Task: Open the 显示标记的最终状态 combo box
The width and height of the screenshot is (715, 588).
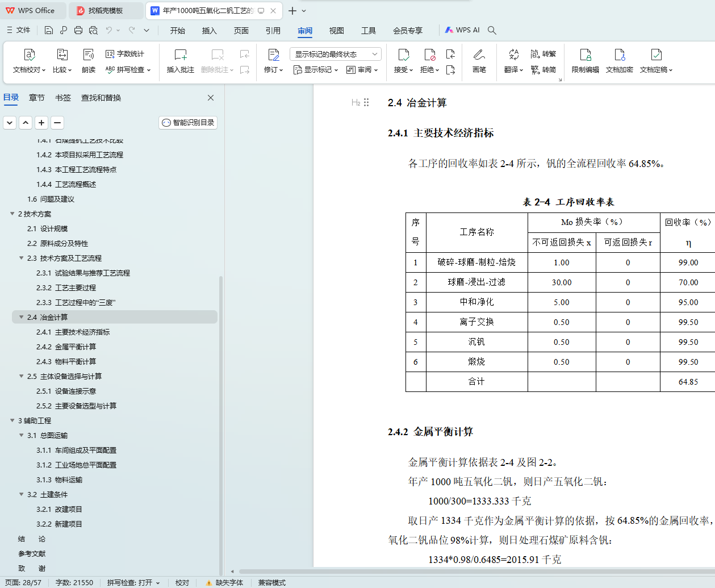Action: pos(334,54)
